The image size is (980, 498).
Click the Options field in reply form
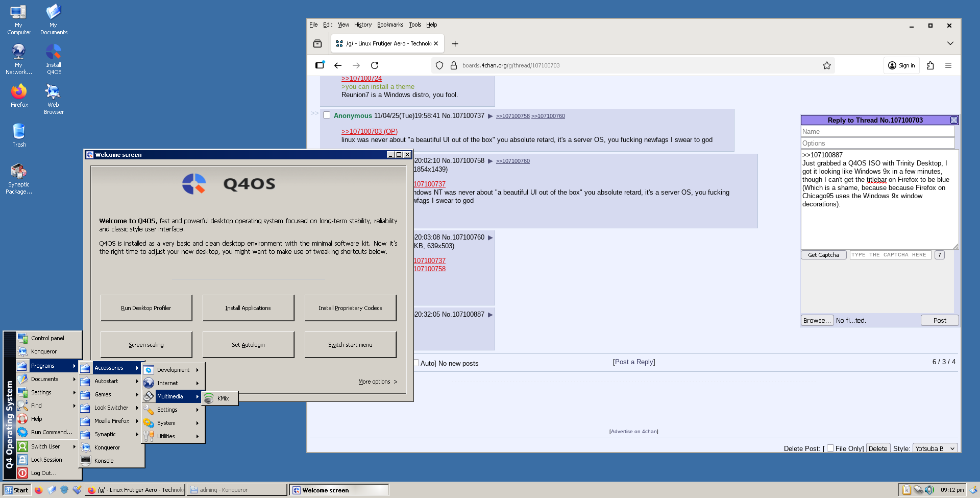coord(877,143)
